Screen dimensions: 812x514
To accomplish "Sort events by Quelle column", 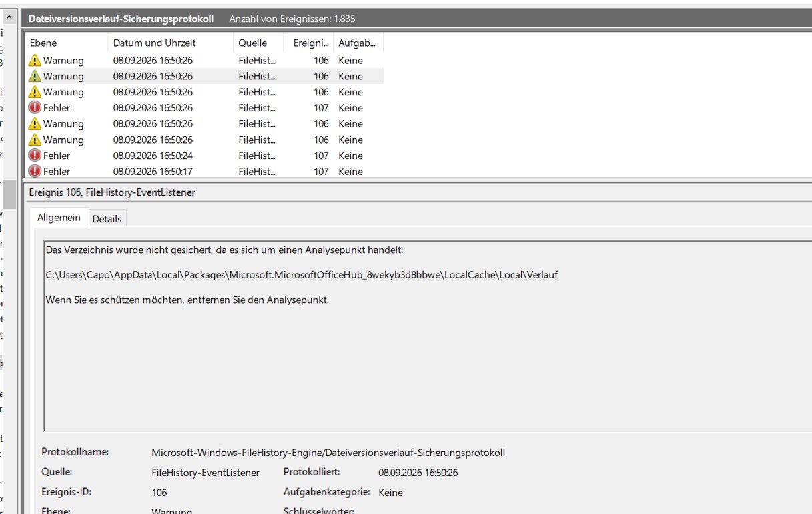I will [260, 43].
